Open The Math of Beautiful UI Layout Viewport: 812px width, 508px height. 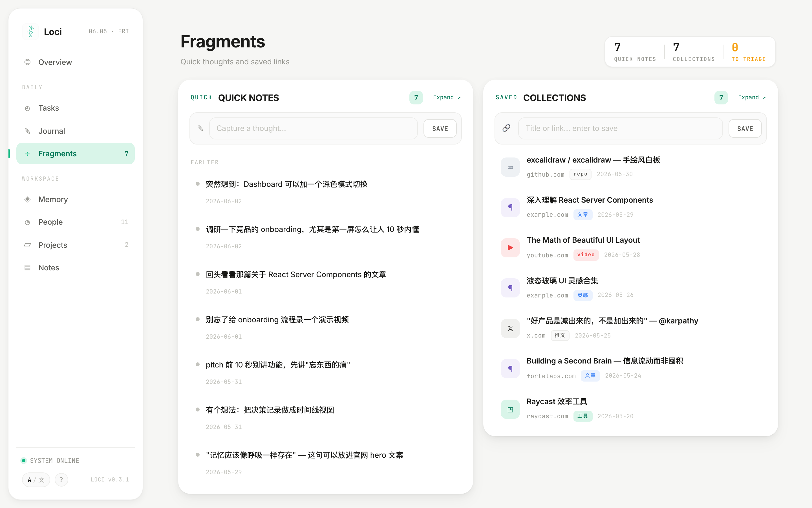[583, 240]
